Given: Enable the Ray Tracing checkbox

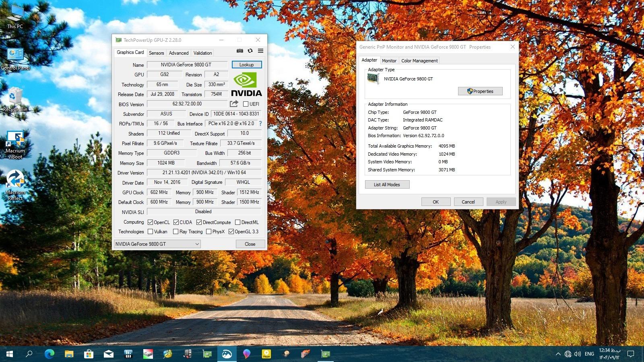Looking at the screenshot, I should [x=175, y=232].
